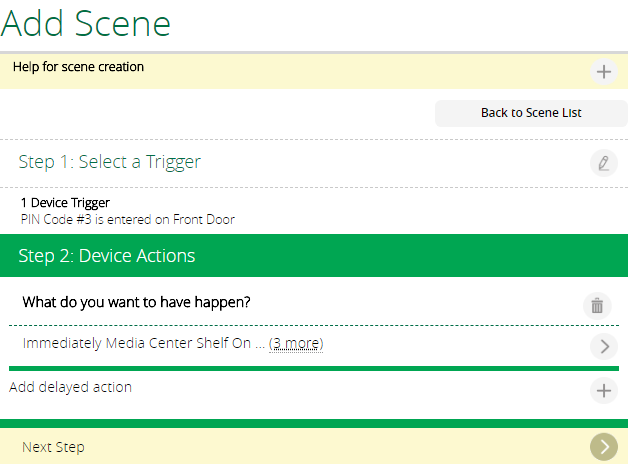This screenshot has height=466, width=632.
Task: Open the immediate action row's chevron arrow
Action: [603, 347]
